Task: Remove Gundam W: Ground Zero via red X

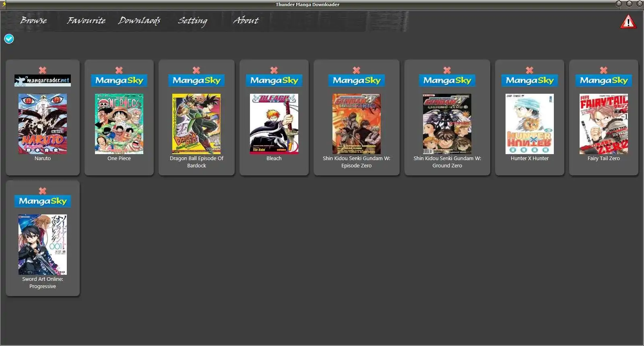Action: click(x=447, y=70)
